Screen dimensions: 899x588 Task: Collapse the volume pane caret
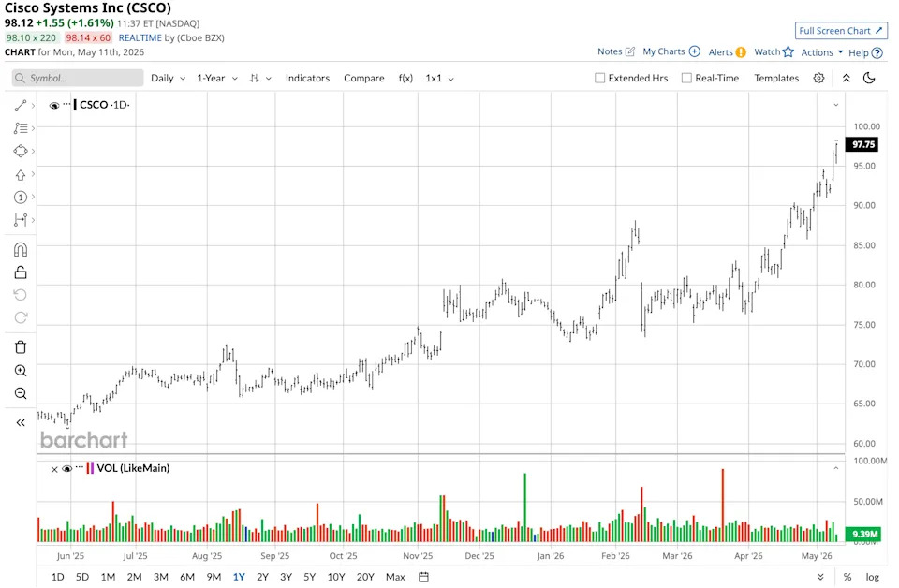pos(836,468)
